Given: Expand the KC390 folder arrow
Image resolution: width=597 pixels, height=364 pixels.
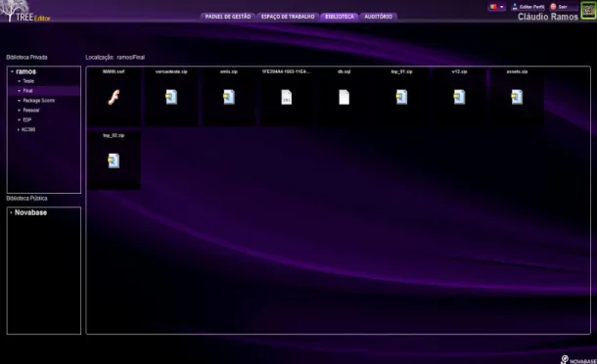Looking at the screenshot, I should point(19,130).
